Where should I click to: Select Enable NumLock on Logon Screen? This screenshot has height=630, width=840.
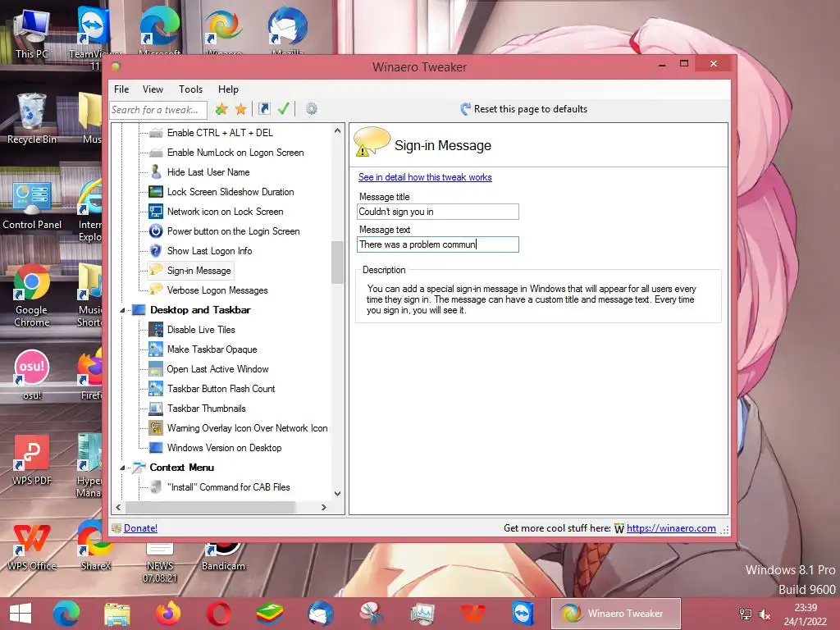click(235, 153)
